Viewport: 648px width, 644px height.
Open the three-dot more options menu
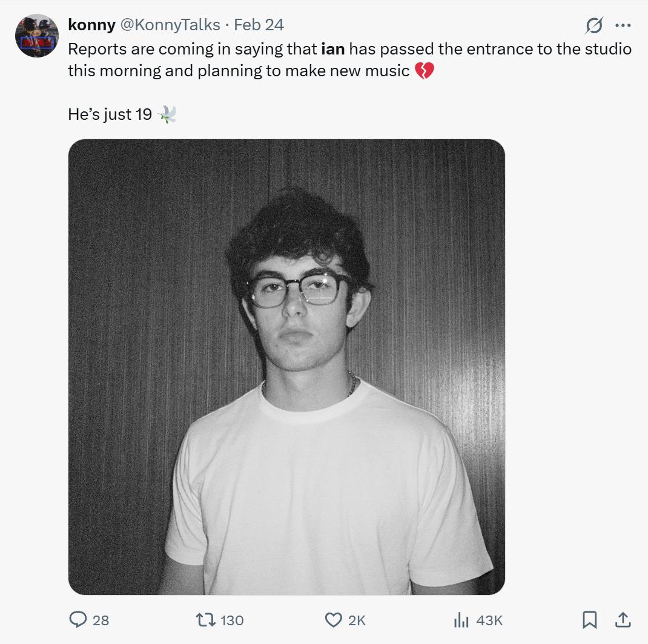[623, 25]
